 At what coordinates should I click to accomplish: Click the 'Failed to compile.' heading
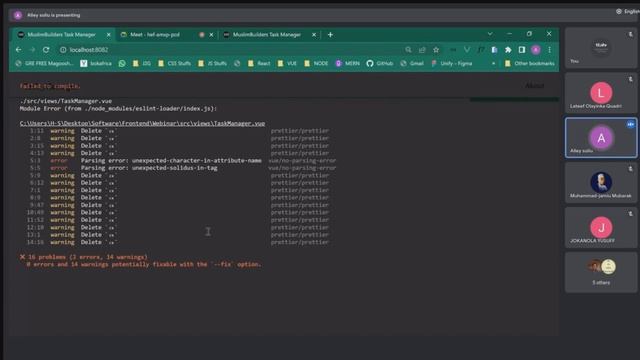[x=50, y=86]
